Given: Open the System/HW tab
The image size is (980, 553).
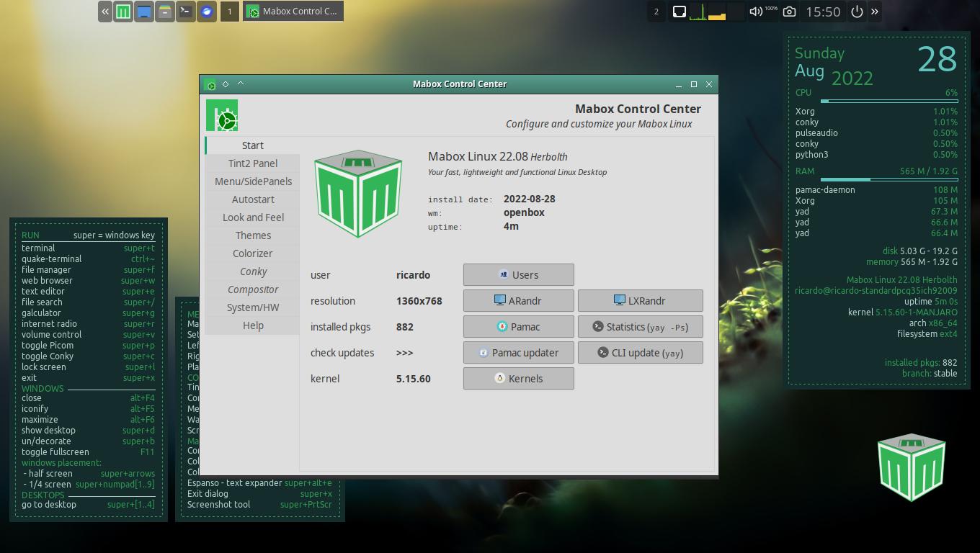Looking at the screenshot, I should click(x=252, y=307).
